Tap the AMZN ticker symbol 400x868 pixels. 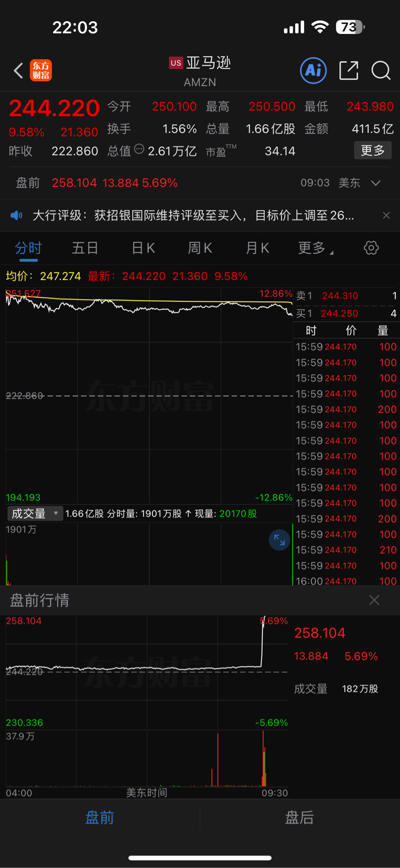point(200,82)
